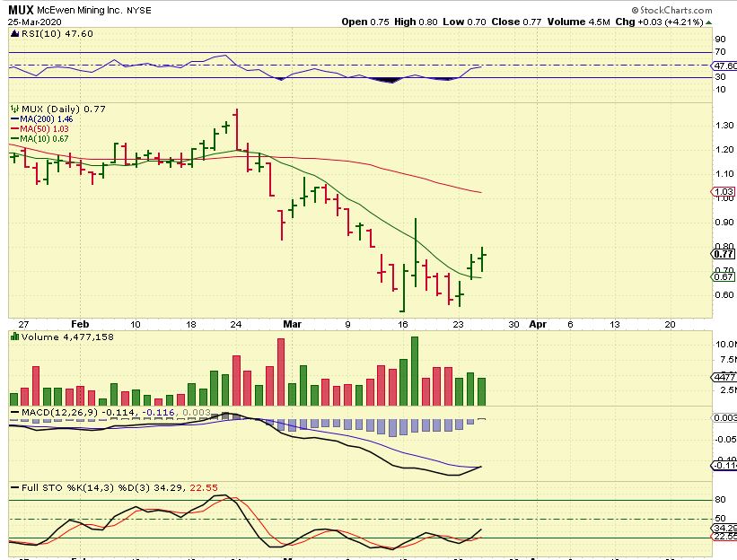
Task: Click the green up-arrow beside the Chg value
Action: click(x=709, y=22)
